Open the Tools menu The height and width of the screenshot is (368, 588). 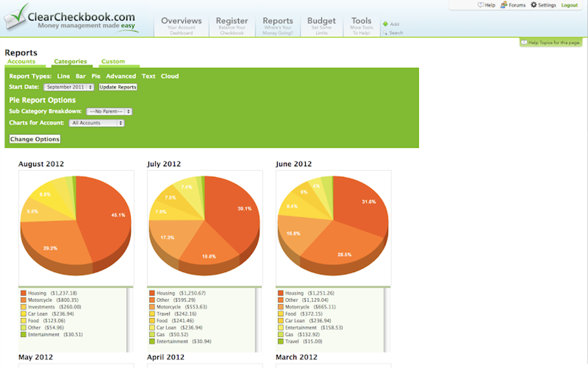361,25
